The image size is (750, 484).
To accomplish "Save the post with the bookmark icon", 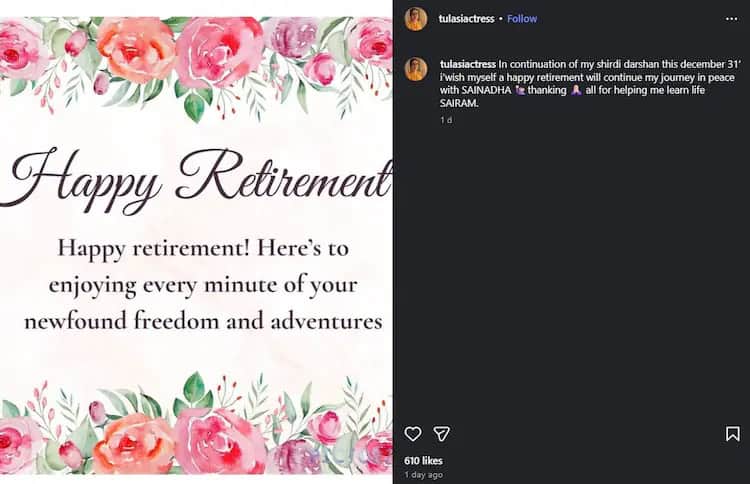I will pos(732,433).
